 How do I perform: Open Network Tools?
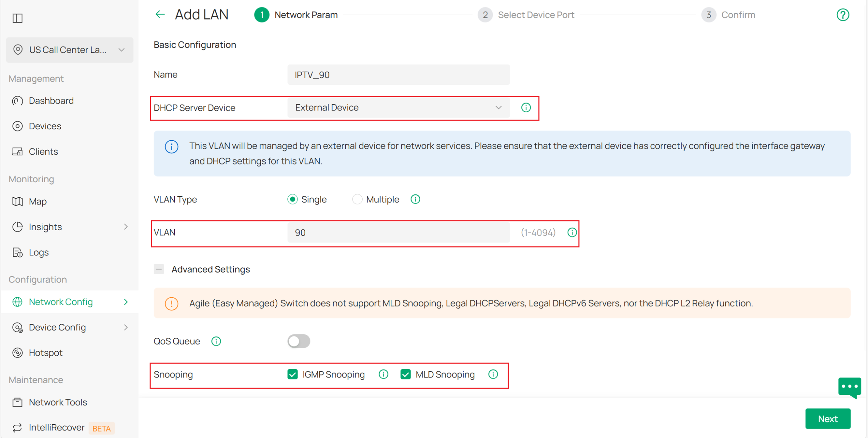pos(58,402)
